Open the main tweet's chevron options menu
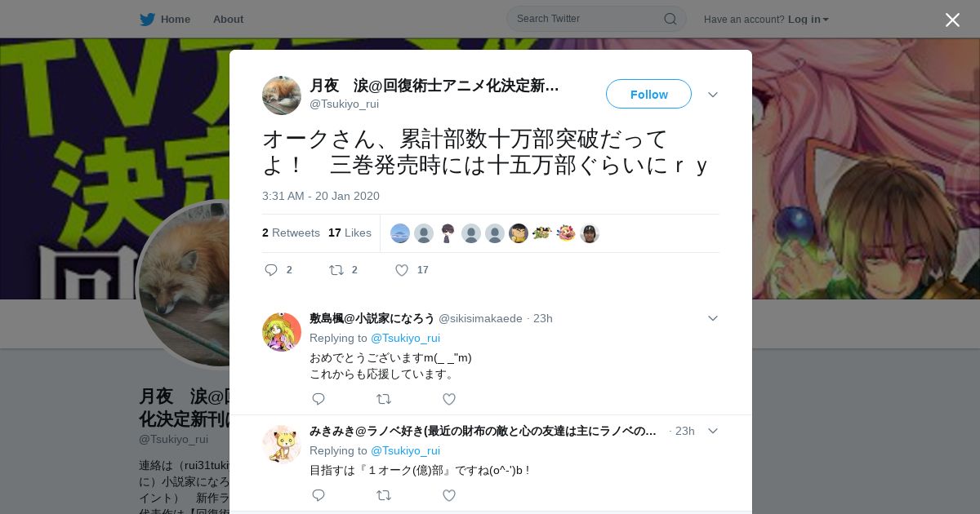980x514 pixels. pos(713,95)
